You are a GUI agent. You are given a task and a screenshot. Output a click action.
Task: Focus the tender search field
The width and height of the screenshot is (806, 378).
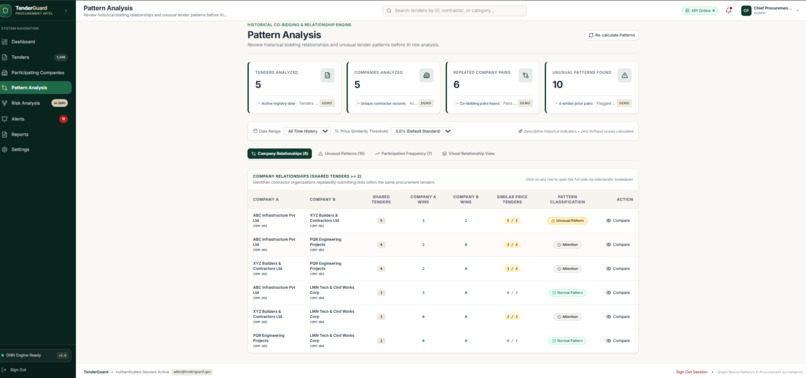(454, 10)
